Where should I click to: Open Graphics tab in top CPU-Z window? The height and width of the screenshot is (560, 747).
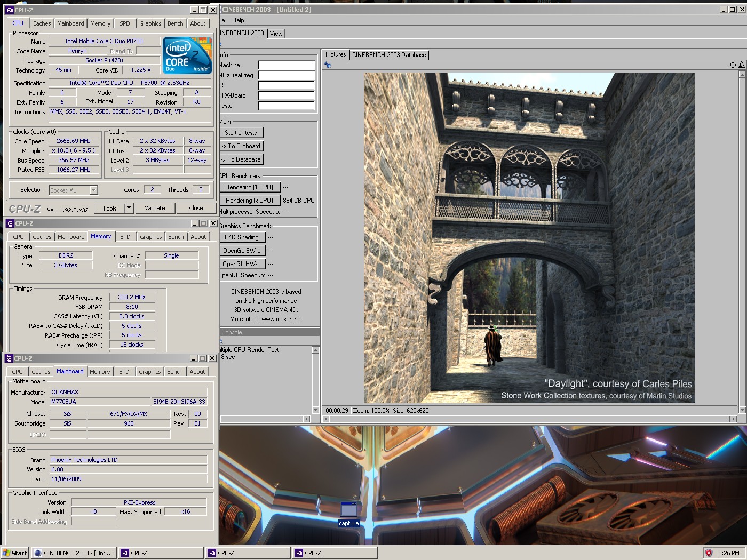point(150,23)
